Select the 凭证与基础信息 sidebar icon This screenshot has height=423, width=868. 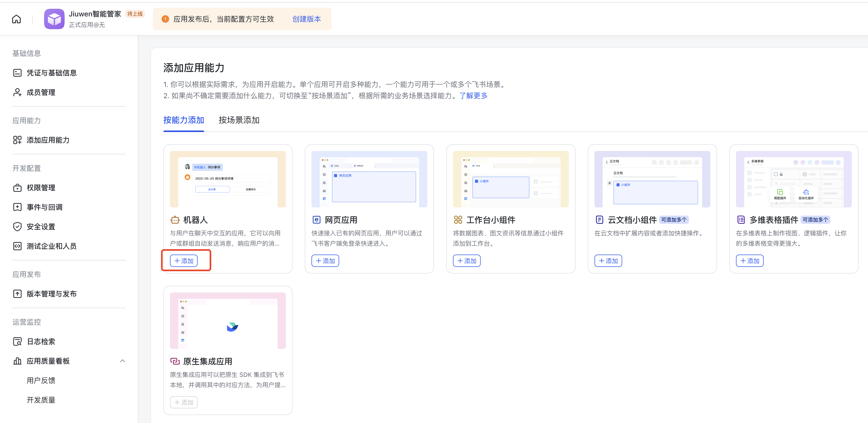[17, 73]
